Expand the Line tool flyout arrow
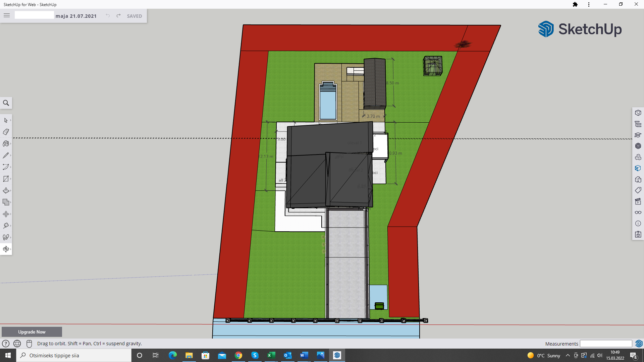 click(11, 156)
